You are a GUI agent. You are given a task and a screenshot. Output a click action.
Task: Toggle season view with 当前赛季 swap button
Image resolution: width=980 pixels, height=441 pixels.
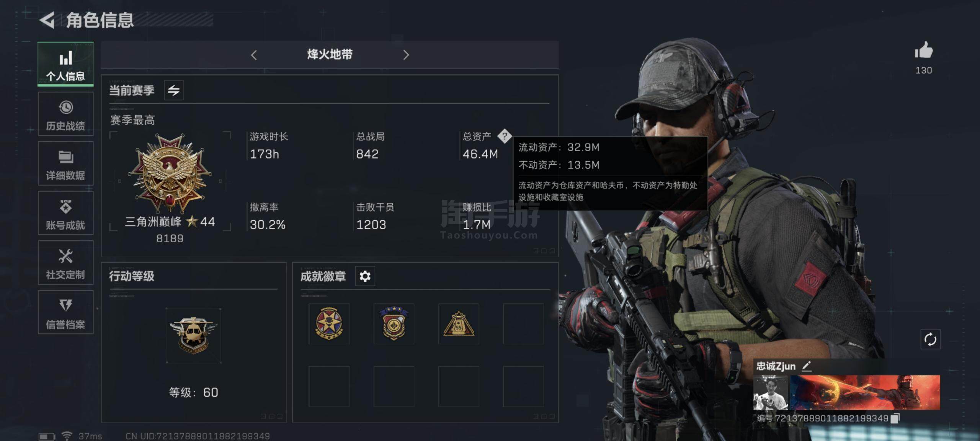click(x=174, y=90)
